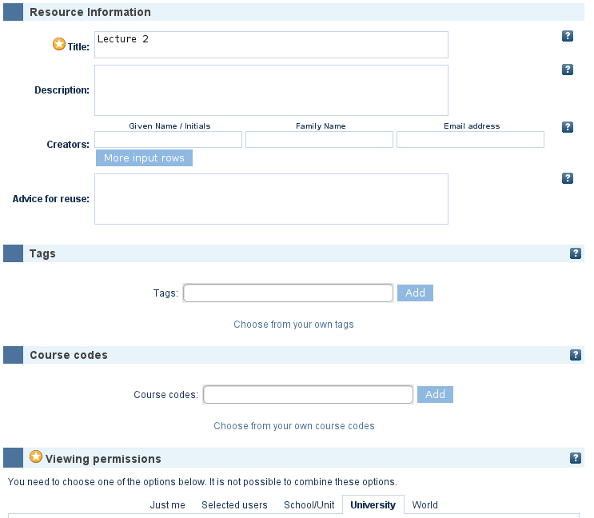The height and width of the screenshot is (518, 594).
Task: Open help icon beside Description field
Action: point(567,69)
